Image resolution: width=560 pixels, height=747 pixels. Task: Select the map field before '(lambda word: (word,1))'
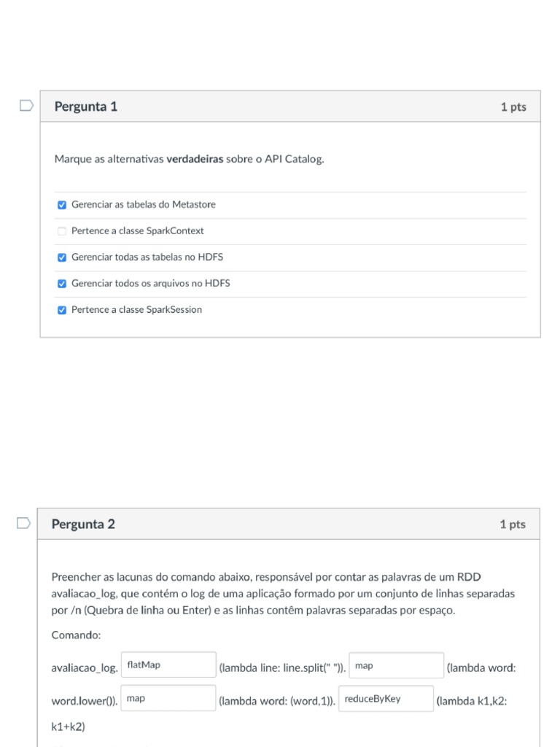pos(168,699)
